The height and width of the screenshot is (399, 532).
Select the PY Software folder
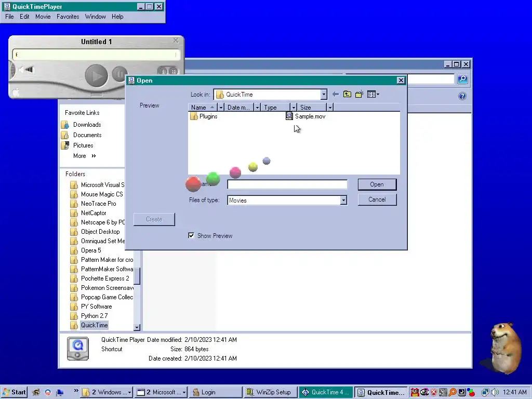[x=91, y=307]
